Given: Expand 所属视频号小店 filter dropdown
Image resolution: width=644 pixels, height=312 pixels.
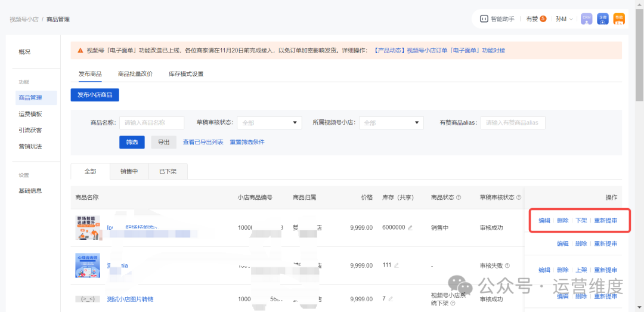Looking at the screenshot, I should tap(391, 122).
